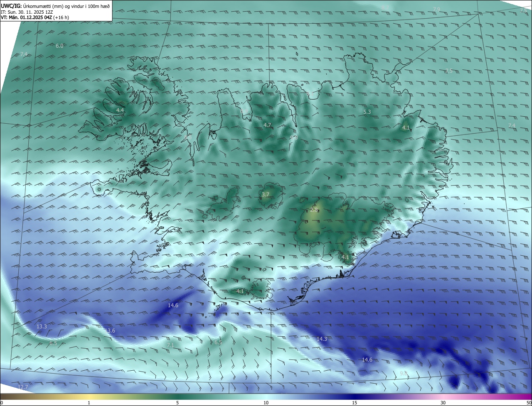Click the 6.0 value label
The image size is (532, 406).
coord(59,46)
